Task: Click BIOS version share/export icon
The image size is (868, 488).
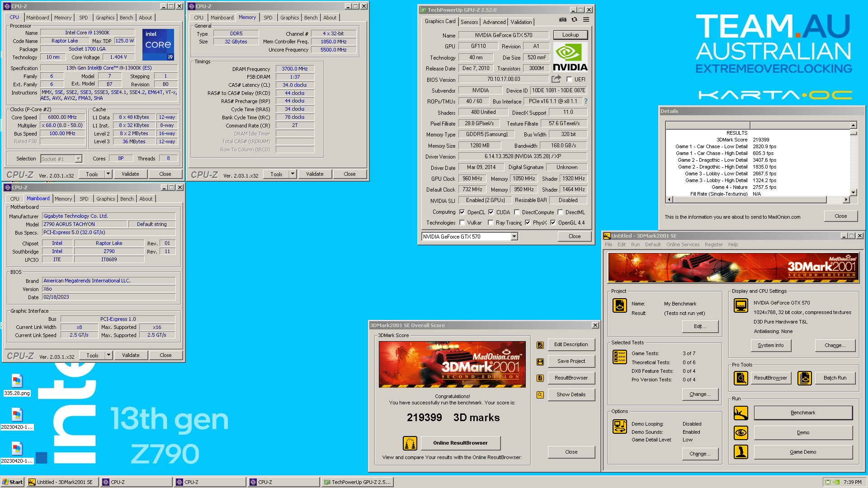Action: 556,79
